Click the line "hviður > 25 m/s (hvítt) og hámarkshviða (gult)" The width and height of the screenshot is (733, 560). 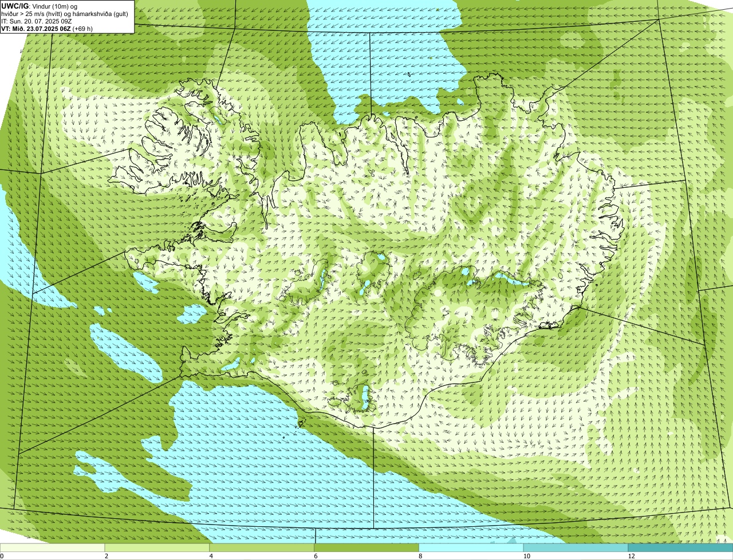tap(65, 13)
